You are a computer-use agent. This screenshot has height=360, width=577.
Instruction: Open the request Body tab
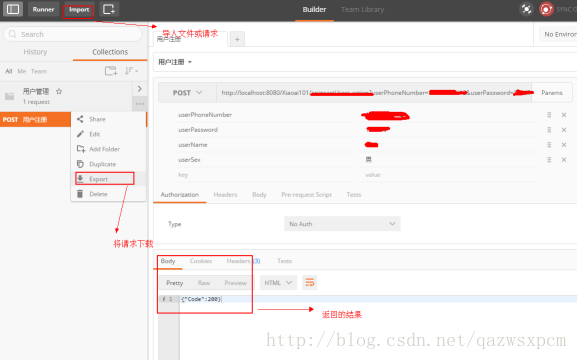tap(259, 194)
